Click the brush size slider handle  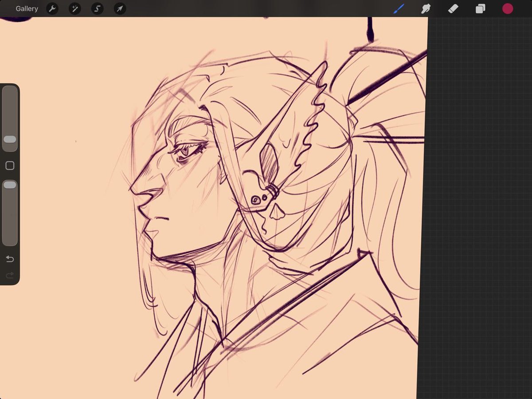point(10,139)
